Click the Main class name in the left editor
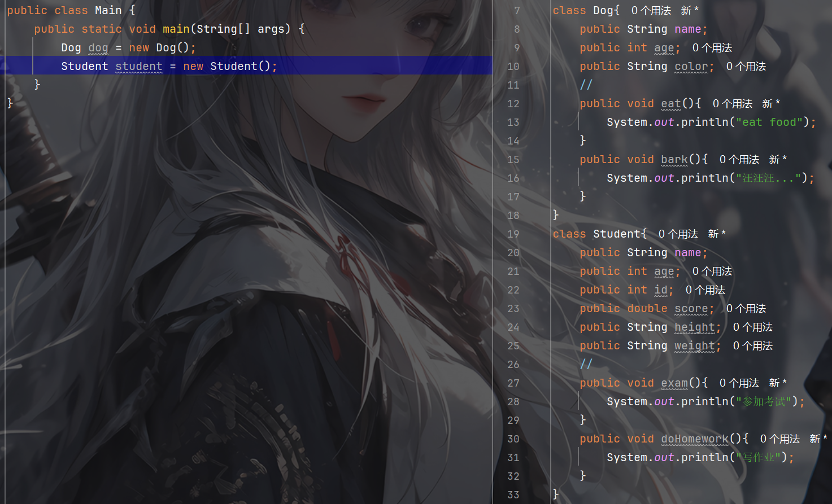The image size is (832, 504). (108, 10)
